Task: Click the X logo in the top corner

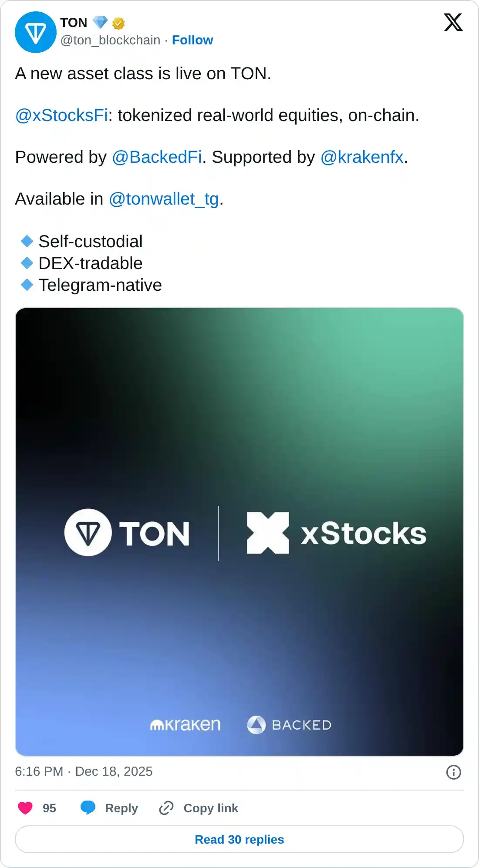Action: point(454,23)
